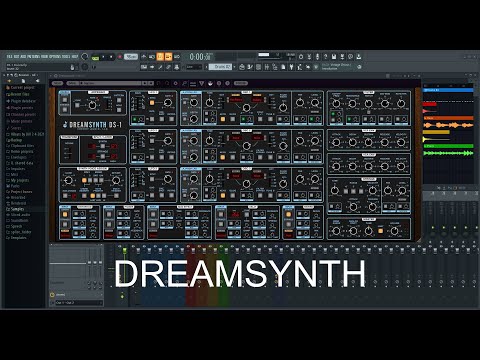480x360 pixels.
Task: Toggle the orange button in the bottom-right master section
Action: pos(380,231)
